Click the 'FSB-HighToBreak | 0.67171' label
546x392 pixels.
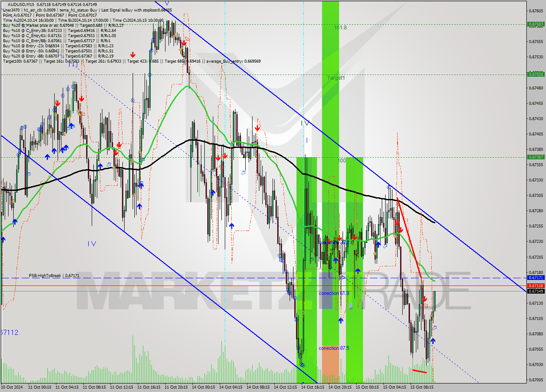[x=54, y=276]
